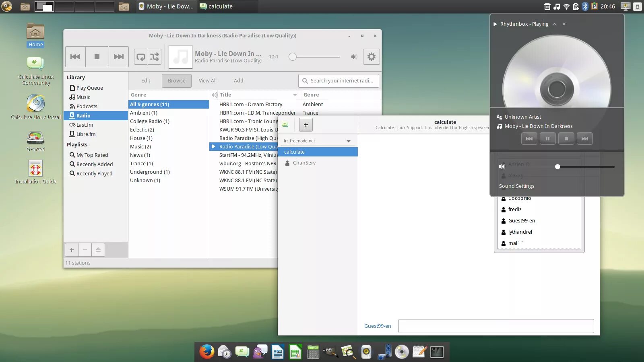Select the HBR1.com - Dream Factory station
This screenshot has width=644, height=362.
click(x=251, y=105)
